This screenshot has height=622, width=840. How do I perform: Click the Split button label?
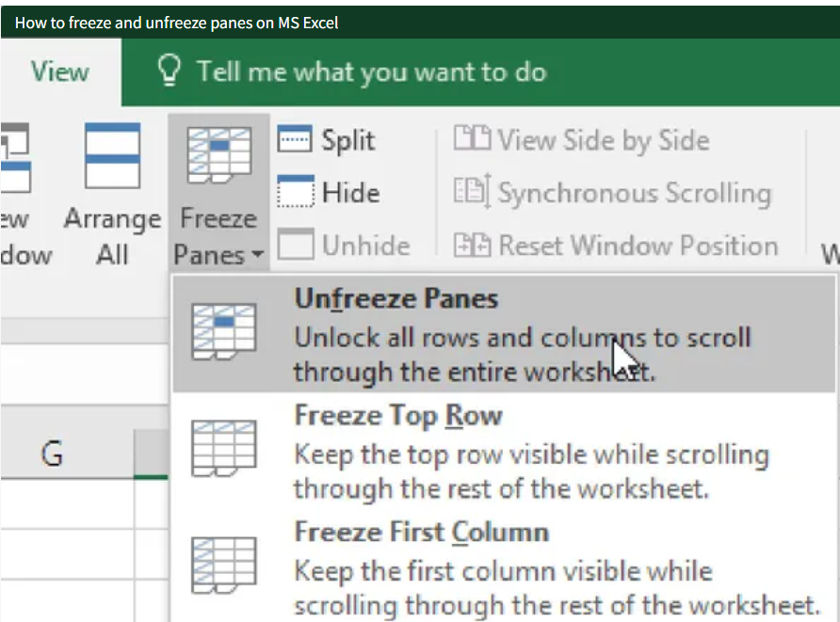[x=347, y=140]
